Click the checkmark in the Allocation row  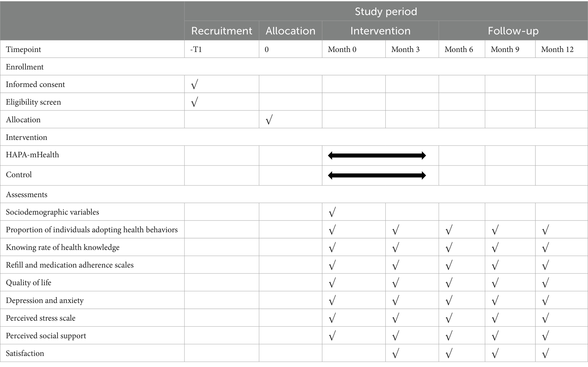click(x=269, y=120)
